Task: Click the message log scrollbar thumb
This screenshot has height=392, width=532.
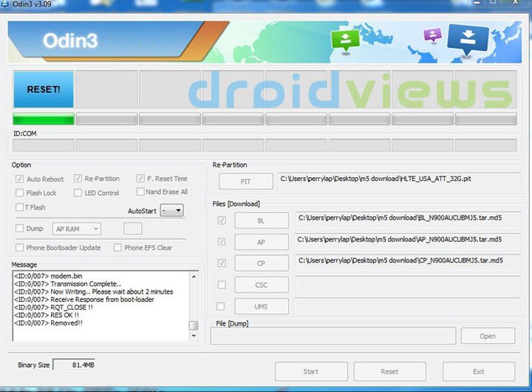Action: coord(194,326)
